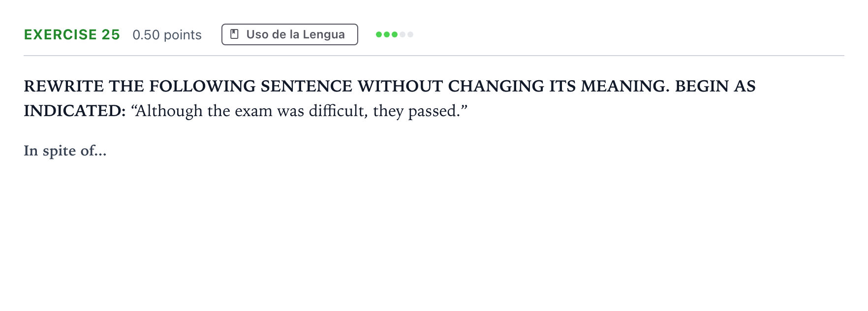The width and height of the screenshot is (868, 311).
Task: Click the word INDICATED: in the instructions
Action: pyautogui.click(x=75, y=111)
